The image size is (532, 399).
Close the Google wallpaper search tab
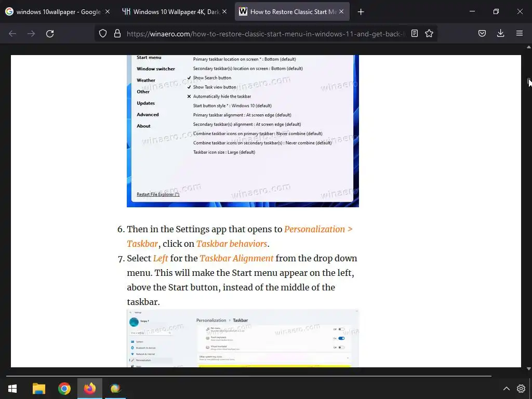point(107,11)
